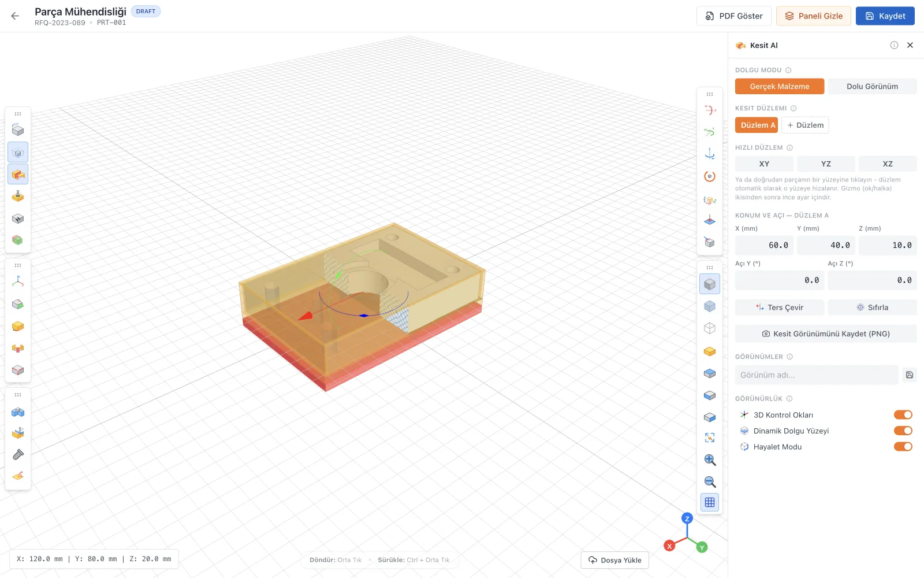Select the screw fastener tool
The height and width of the screenshot is (578, 924).
click(x=18, y=455)
